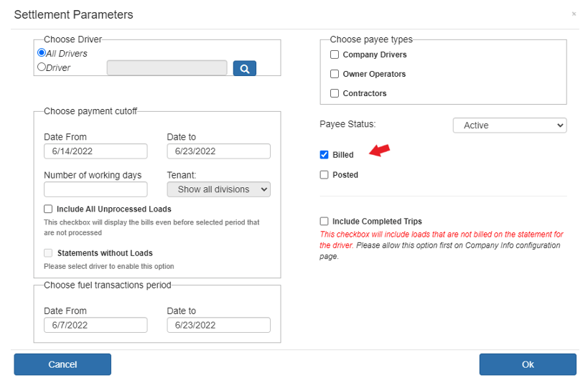Click the payment cutoff Date From field
Viewport: 588px width, 388px height.
[x=95, y=151]
